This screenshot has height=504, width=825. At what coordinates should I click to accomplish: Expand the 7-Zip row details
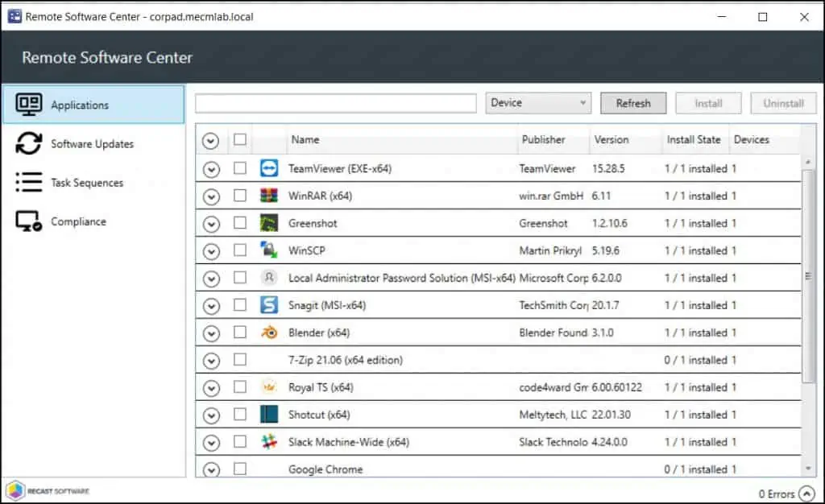tap(211, 361)
